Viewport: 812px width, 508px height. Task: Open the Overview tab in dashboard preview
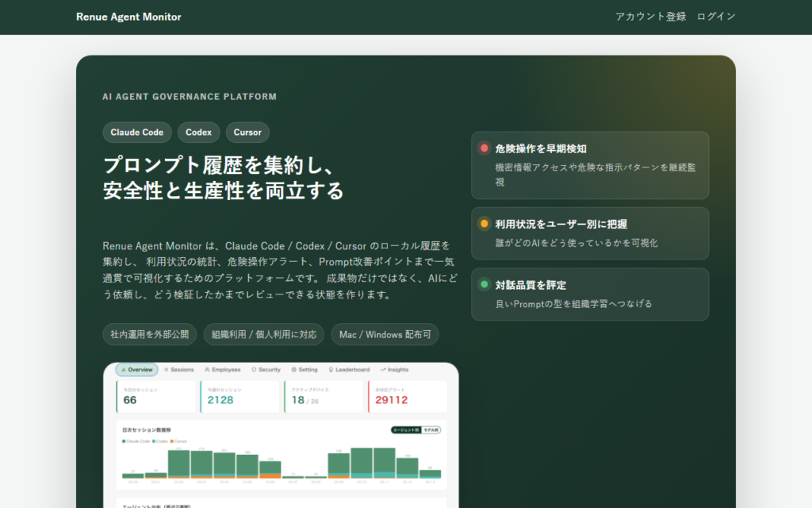[x=136, y=370]
